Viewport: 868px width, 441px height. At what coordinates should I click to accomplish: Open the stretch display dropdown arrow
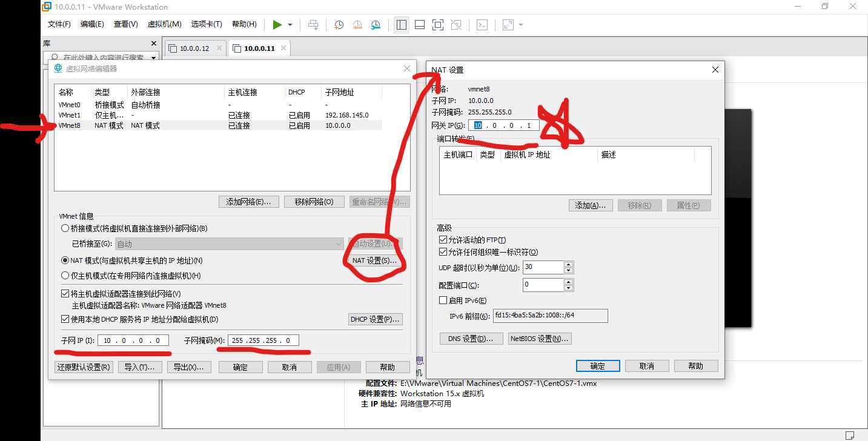pos(520,25)
